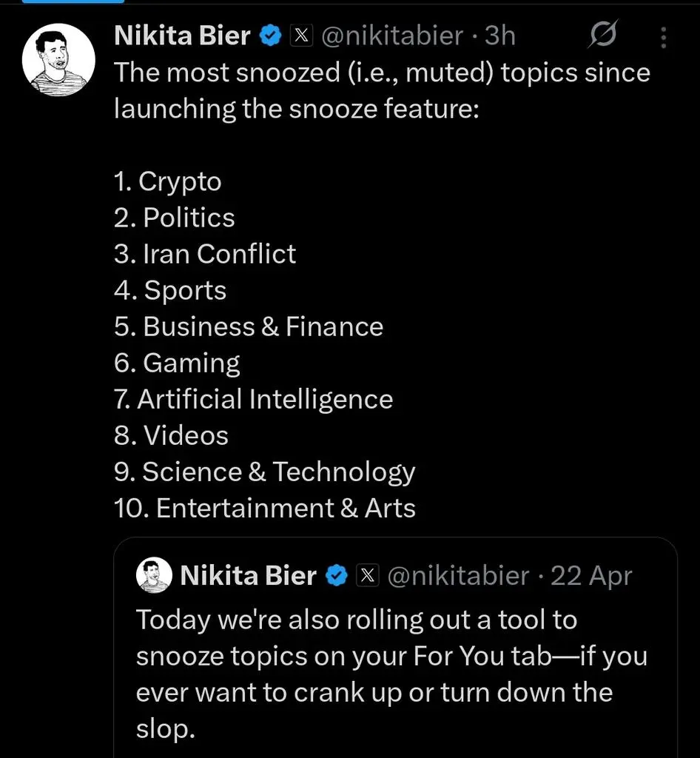The image size is (700, 758).
Task: Open the three-dot more options menu
Action: 663,38
